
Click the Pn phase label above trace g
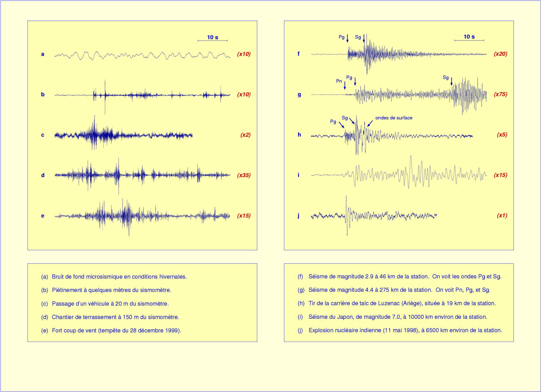tap(339, 81)
